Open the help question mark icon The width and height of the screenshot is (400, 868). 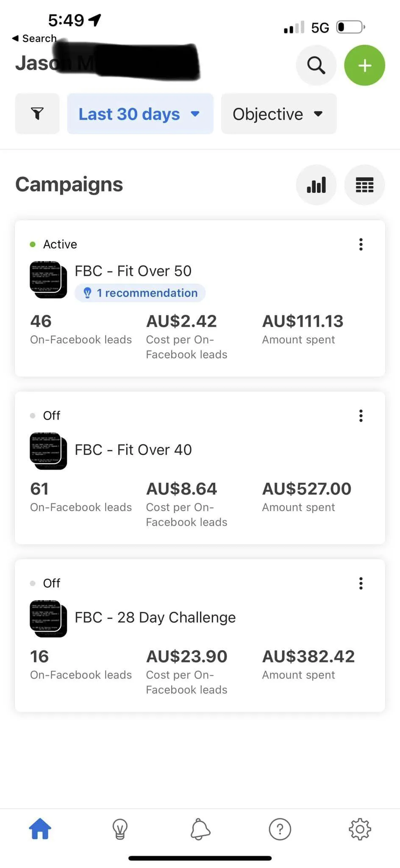tap(280, 829)
